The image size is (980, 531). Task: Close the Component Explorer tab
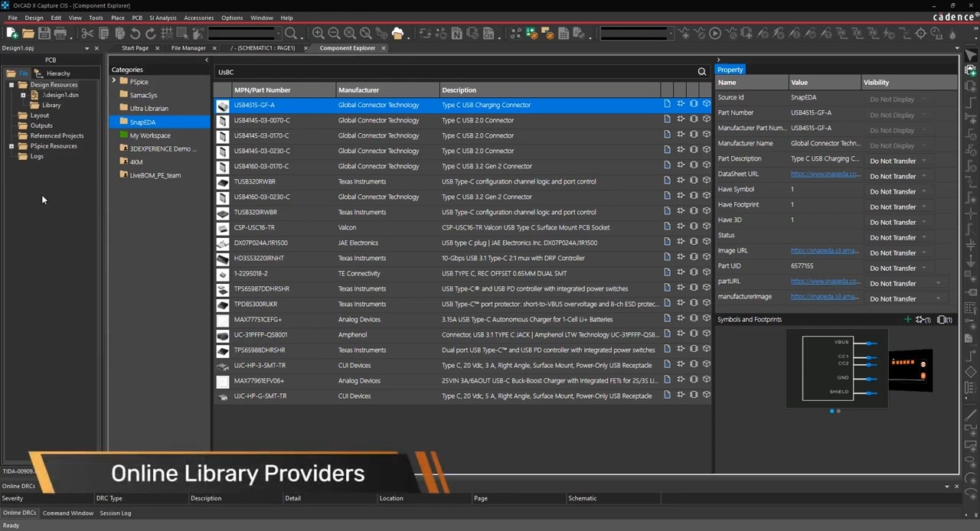tap(384, 48)
